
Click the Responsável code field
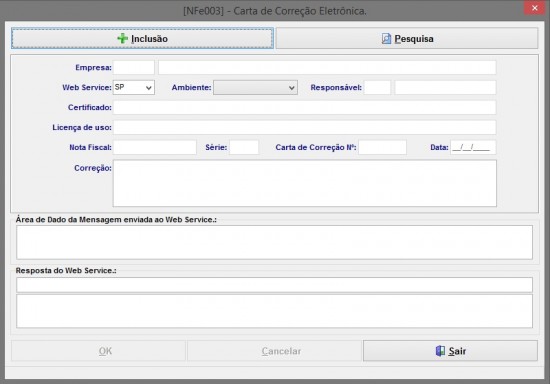(x=377, y=87)
